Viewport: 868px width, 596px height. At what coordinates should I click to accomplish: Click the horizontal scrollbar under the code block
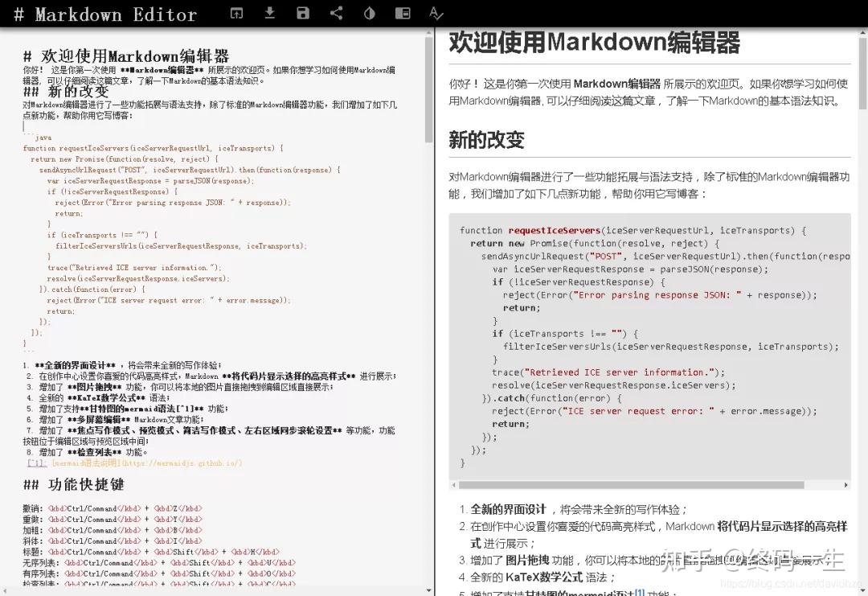click(643, 484)
